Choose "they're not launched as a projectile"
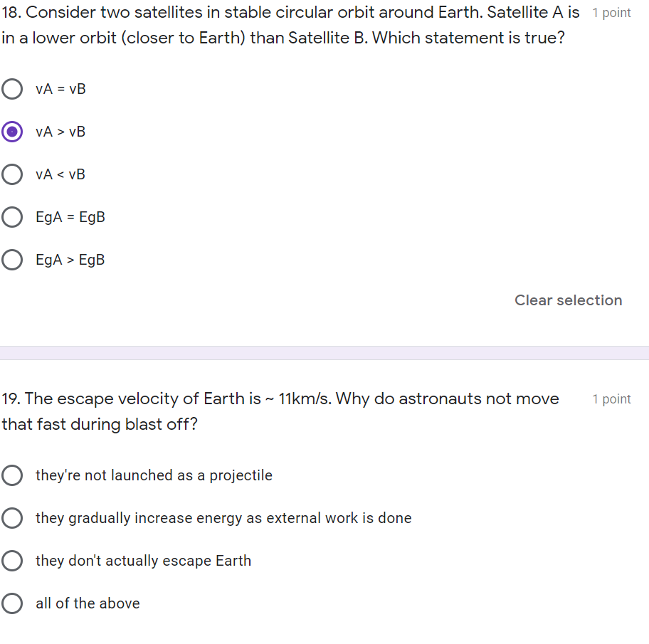Screen dimensions: 649x644 coord(12,475)
